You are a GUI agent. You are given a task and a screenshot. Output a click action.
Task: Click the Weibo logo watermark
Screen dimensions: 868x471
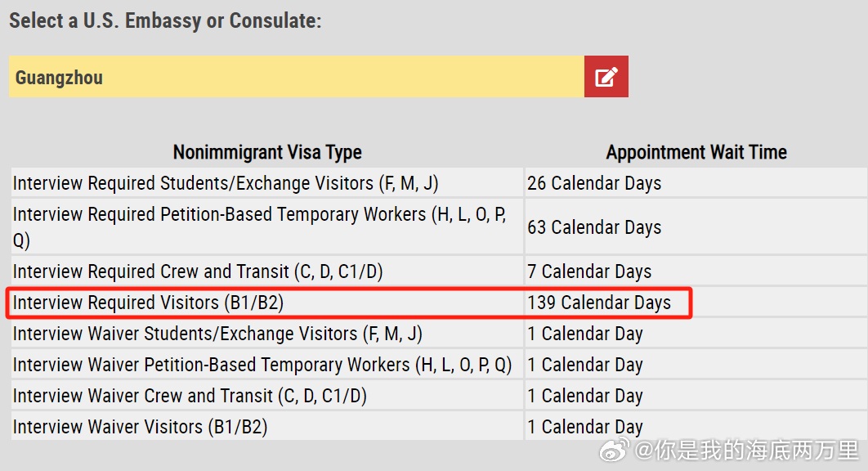(x=615, y=450)
